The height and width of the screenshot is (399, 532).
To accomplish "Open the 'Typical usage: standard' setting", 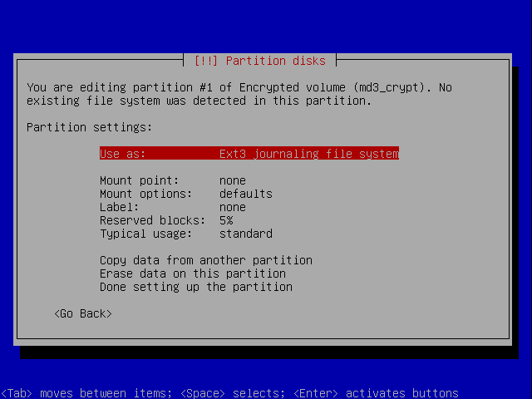I will [186, 234].
